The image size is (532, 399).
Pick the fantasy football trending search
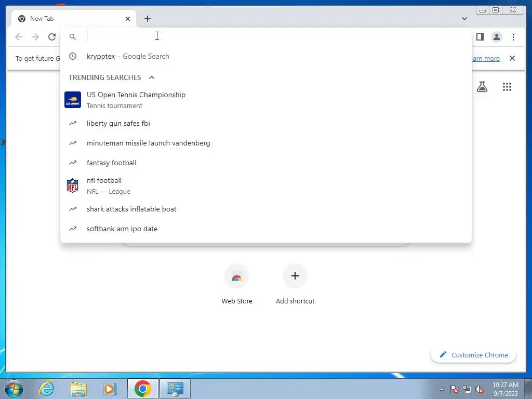pos(266,163)
